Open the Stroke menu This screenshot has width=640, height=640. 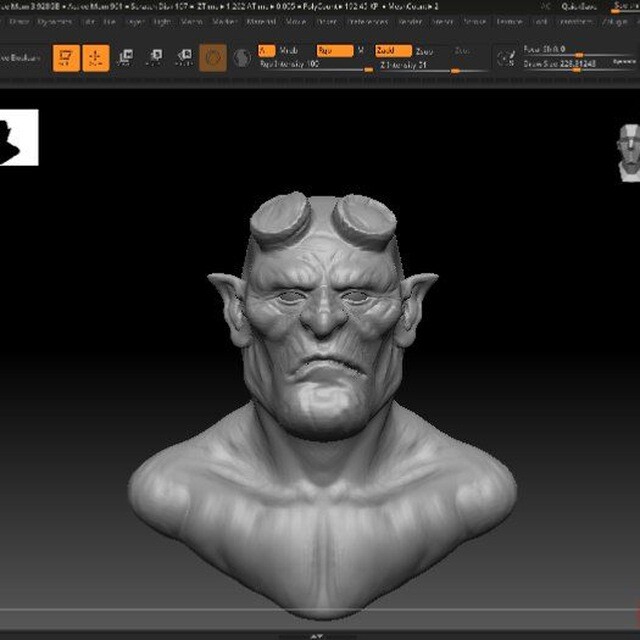click(x=475, y=22)
